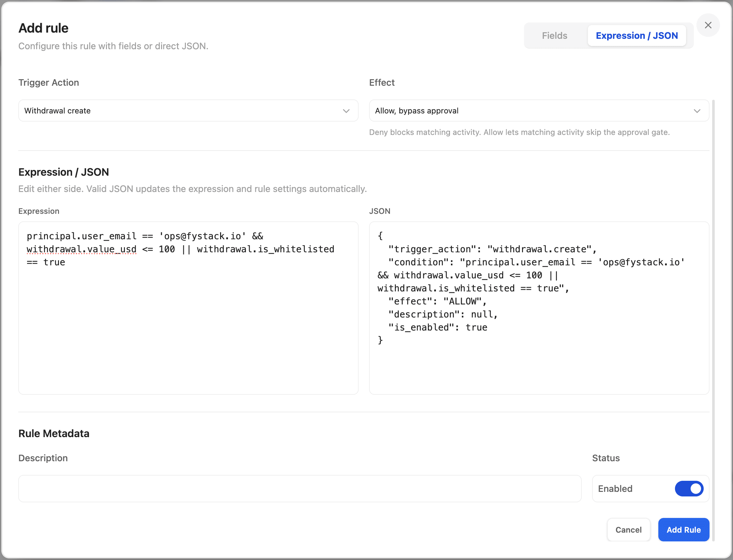
Task: Open the Effect dropdown
Action: 539,110
